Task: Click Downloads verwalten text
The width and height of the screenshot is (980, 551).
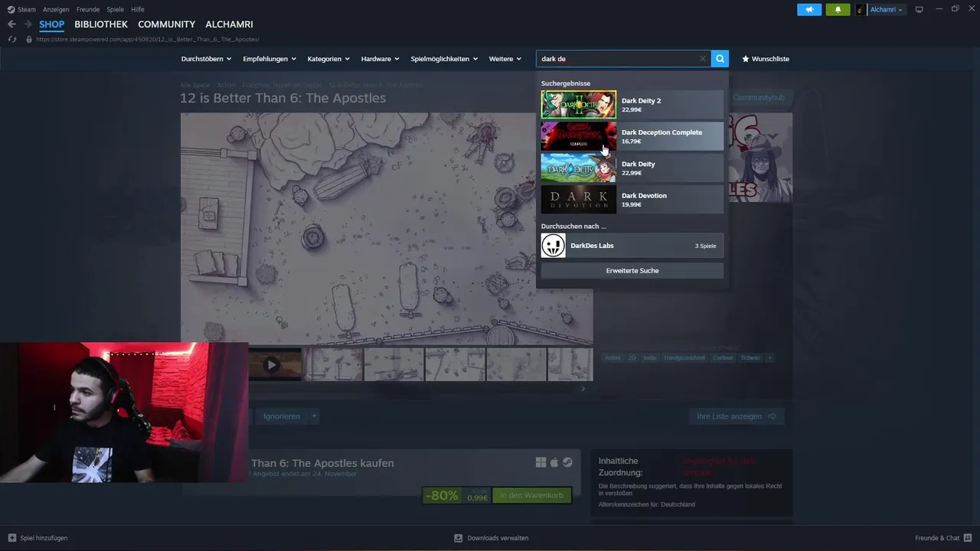Action: pyautogui.click(x=498, y=538)
